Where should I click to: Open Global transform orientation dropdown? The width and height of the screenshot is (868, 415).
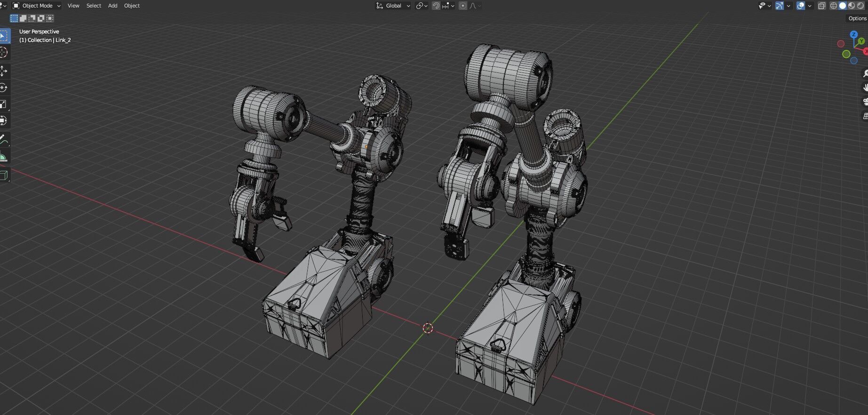pos(393,6)
